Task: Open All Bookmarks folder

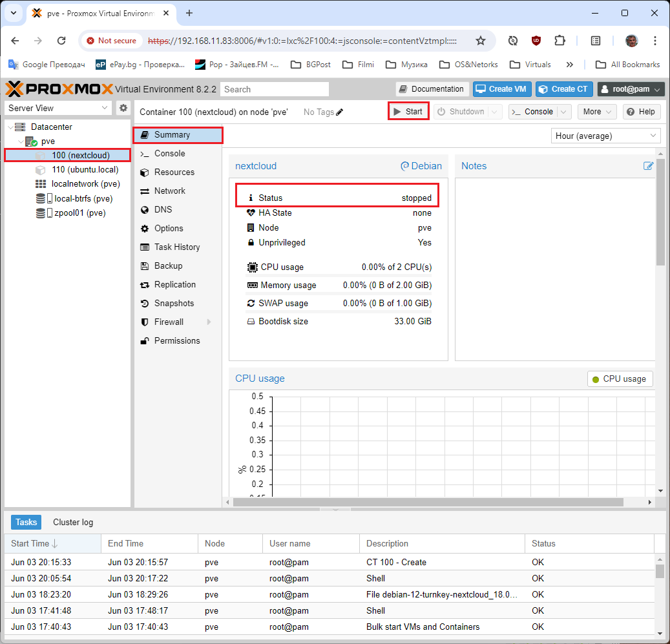Action: (x=628, y=65)
